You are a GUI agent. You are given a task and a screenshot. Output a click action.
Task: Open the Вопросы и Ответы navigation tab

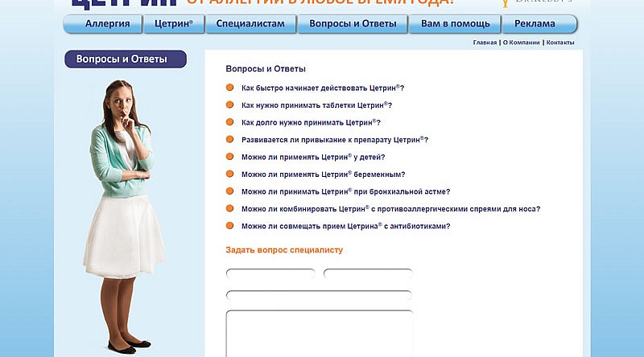tap(353, 24)
